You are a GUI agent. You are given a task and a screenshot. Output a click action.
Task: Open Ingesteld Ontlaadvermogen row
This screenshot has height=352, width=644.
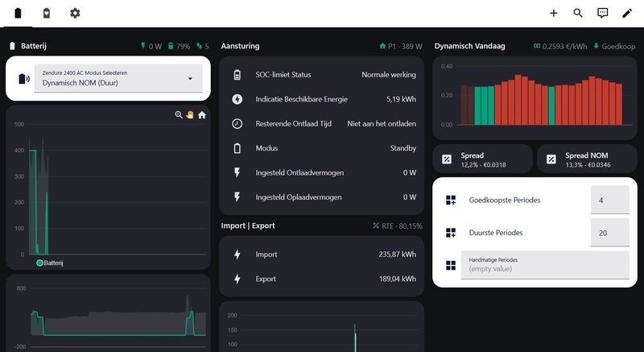coord(321,172)
